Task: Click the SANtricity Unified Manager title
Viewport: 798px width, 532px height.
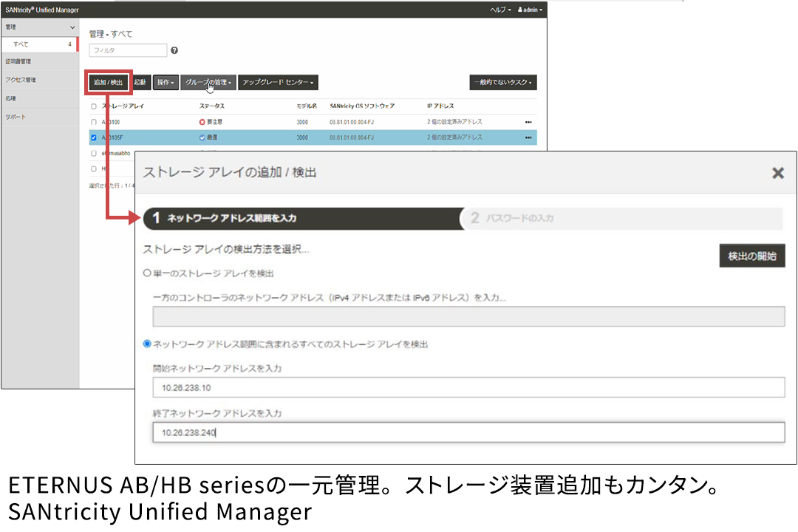Action: pyautogui.click(x=42, y=10)
